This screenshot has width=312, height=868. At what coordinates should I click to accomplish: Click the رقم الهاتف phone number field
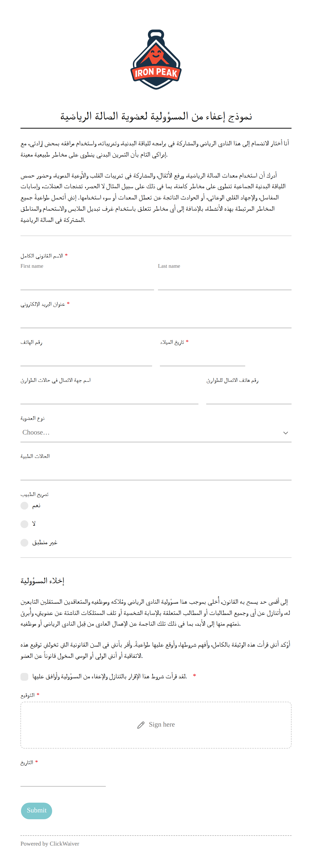coord(86,357)
